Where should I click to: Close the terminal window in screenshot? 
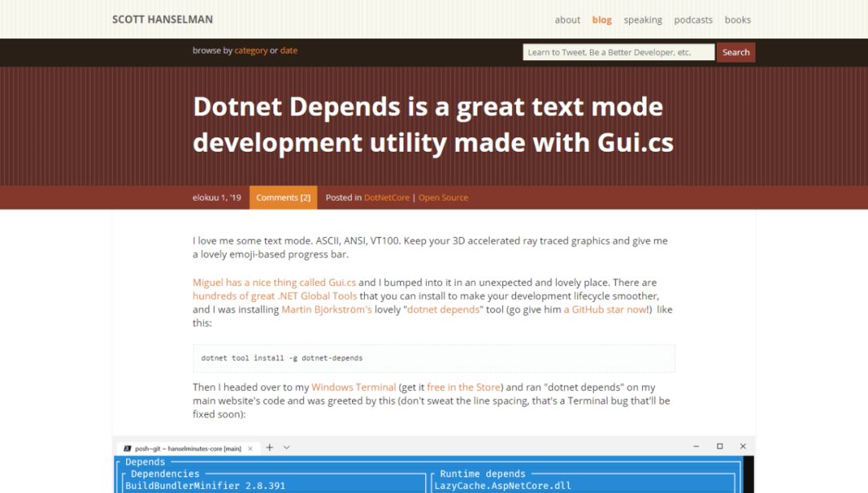click(743, 446)
